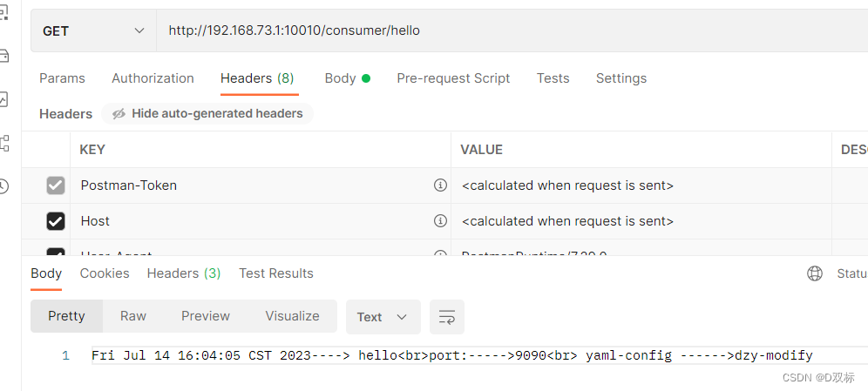Viewport: 868px width, 391px height.
Task: Go to the Pre-request Script tab
Action: (453, 78)
